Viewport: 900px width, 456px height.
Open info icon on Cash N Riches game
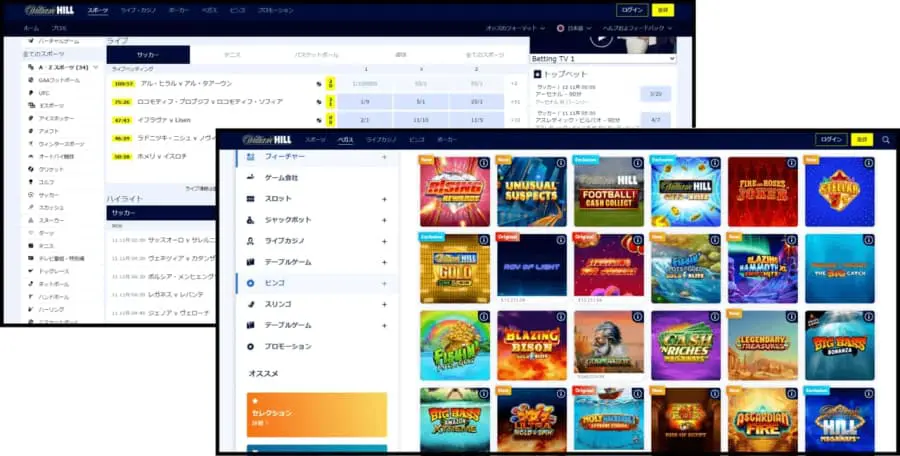coord(715,317)
